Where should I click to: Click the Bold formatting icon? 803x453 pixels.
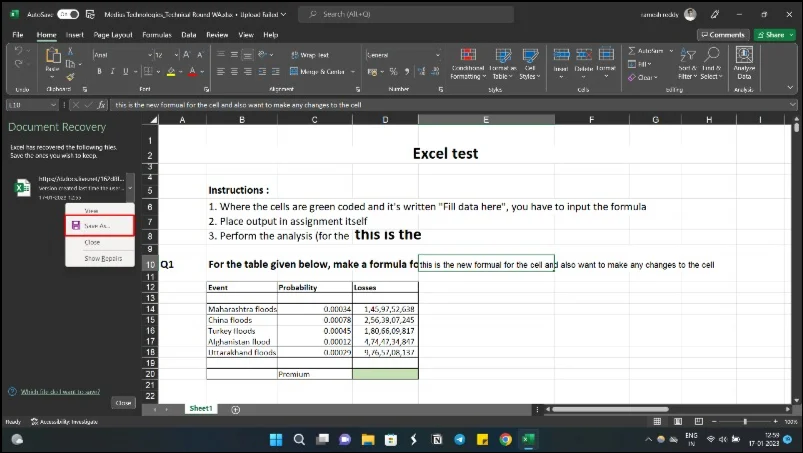(99, 71)
